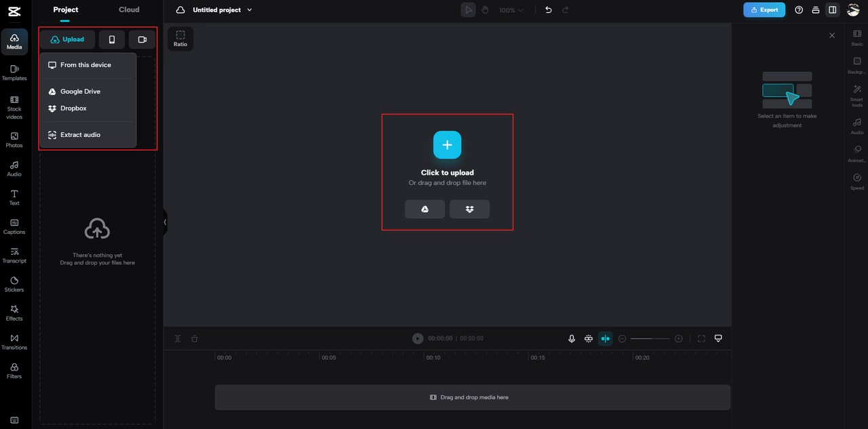The image size is (868, 429).
Task: Click the Drag and drop media here track
Action: point(473,397)
